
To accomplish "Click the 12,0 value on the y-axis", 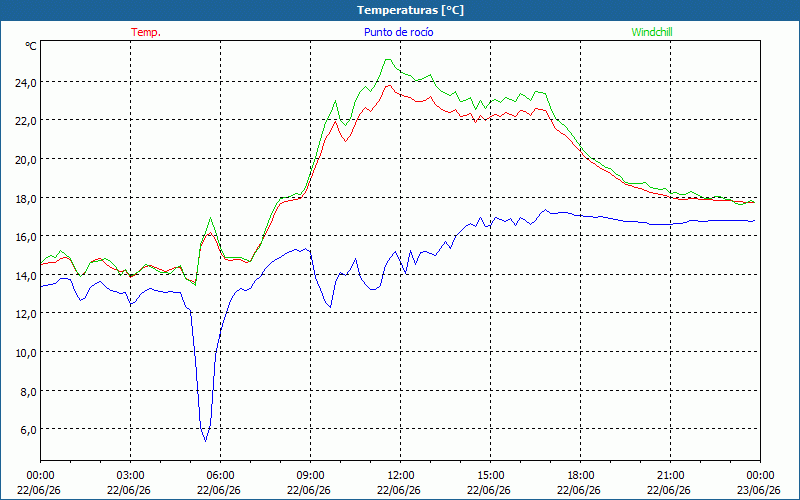I will tap(25, 314).
